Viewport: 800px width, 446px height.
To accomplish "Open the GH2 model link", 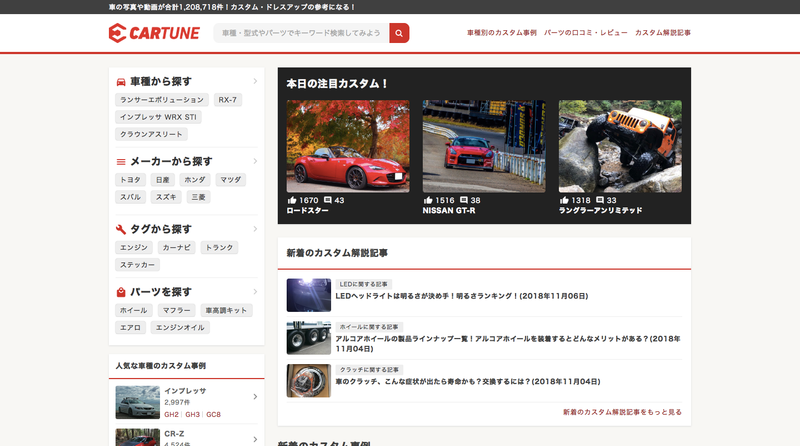I will [x=171, y=414].
